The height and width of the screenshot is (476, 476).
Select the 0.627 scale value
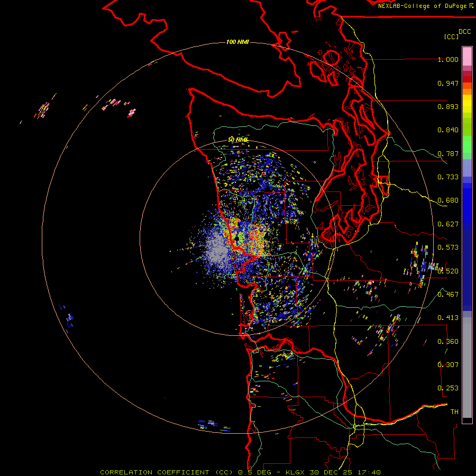448,224
